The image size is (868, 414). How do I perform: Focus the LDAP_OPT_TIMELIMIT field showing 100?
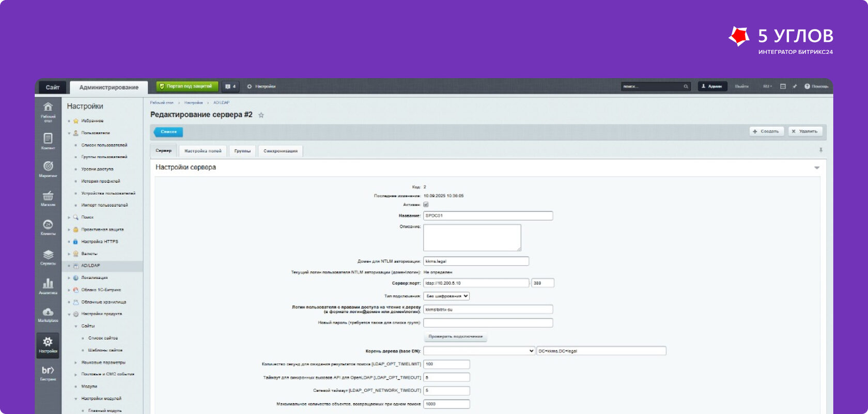pyautogui.click(x=446, y=364)
